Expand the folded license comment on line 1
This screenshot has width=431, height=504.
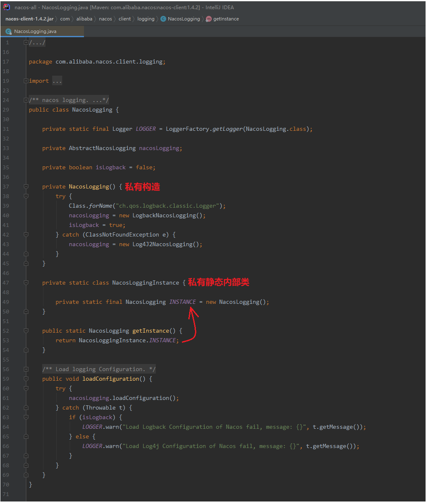click(x=26, y=42)
